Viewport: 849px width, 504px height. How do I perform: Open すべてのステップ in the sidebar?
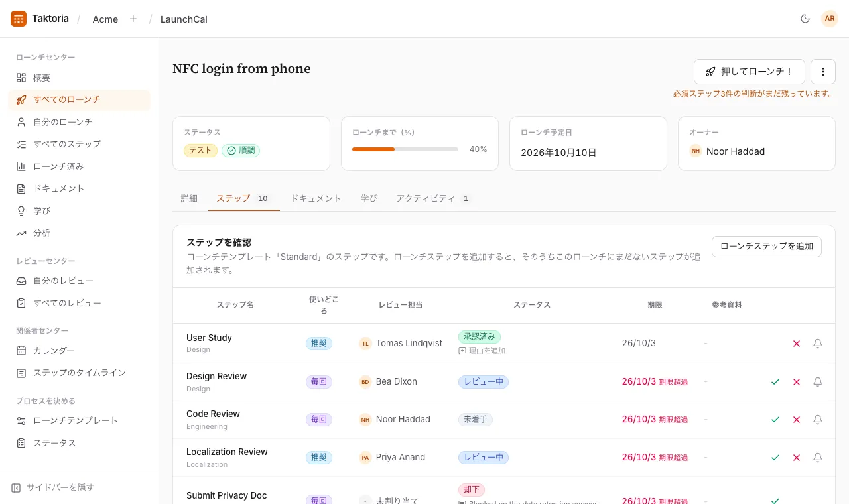(80, 144)
